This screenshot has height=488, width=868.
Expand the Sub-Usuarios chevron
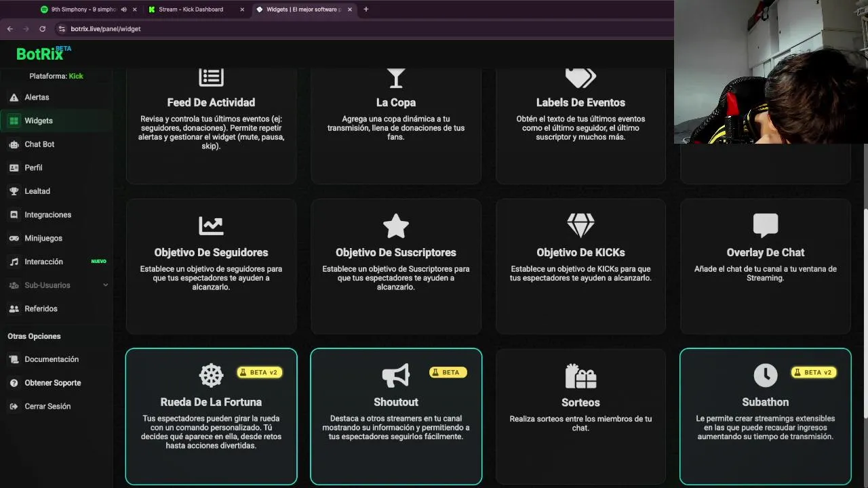(x=105, y=285)
